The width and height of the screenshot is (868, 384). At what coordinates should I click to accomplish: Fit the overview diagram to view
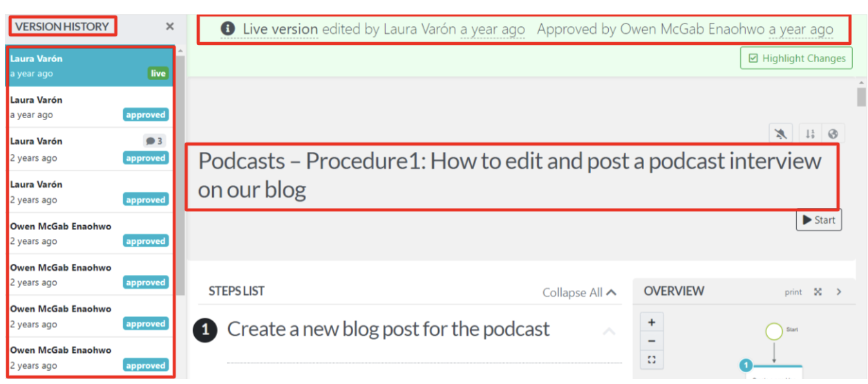(x=651, y=360)
